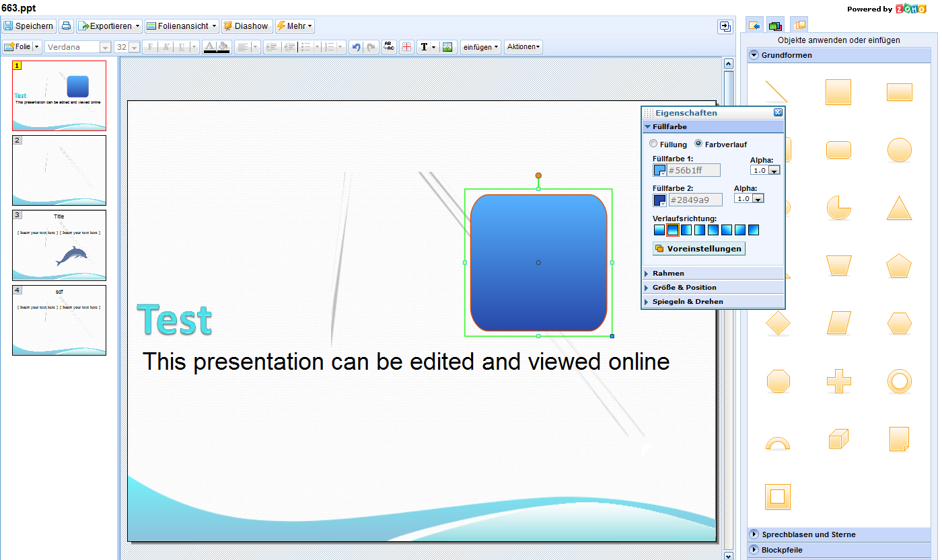Viewport: 942px width, 560px height.
Task: Click the red-outlined gradient direction swatch
Action: pos(673,230)
